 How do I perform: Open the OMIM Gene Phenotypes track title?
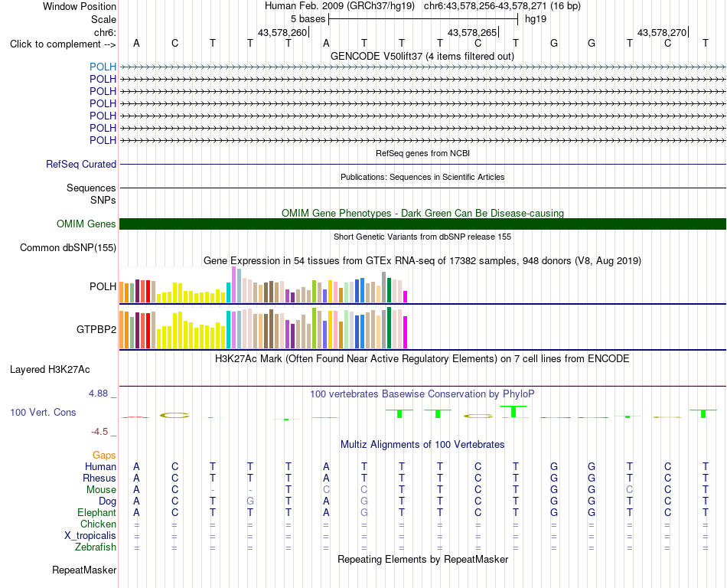(422, 213)
